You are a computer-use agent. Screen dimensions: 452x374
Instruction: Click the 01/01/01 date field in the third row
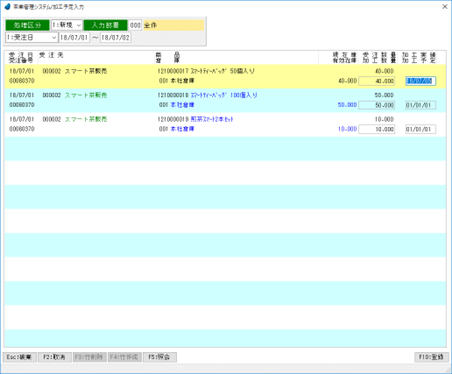(x=420, y=129)
